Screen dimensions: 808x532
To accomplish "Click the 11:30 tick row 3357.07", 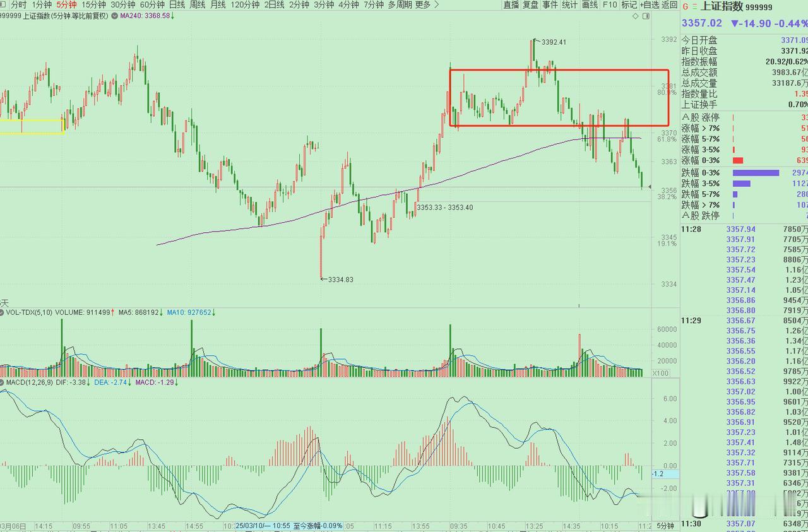I will pyautogui.click(x=744, y=523).
